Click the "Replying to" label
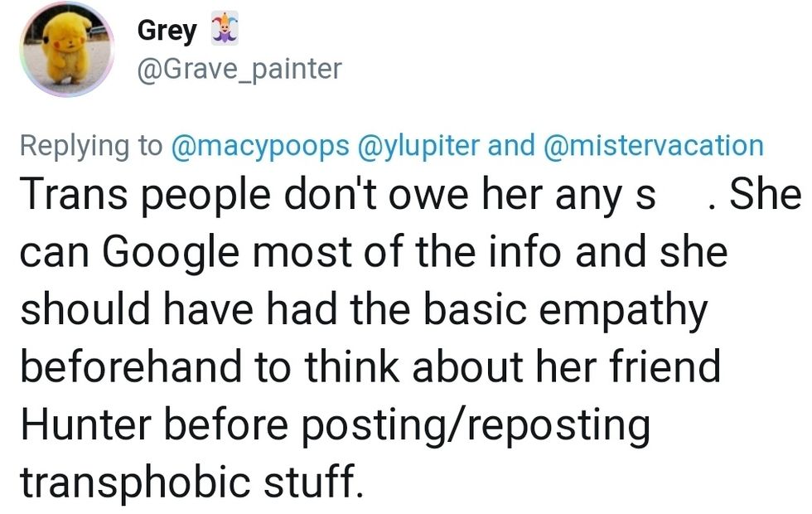The height and width of the screenshot is (514, 812). tap(91, 145)
